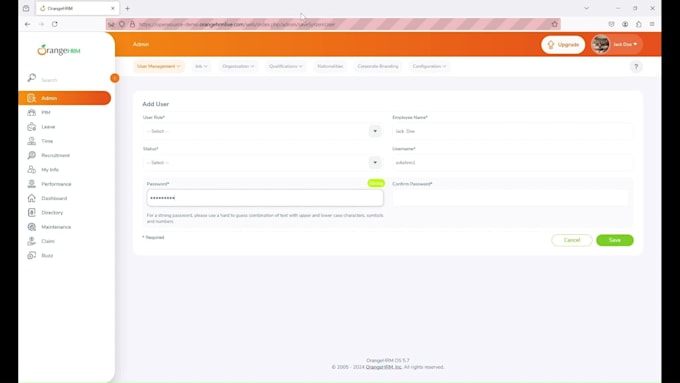Select the Performance sidebar item text
The width and height of the screenshot is (680, 383).
coord(56,184)
